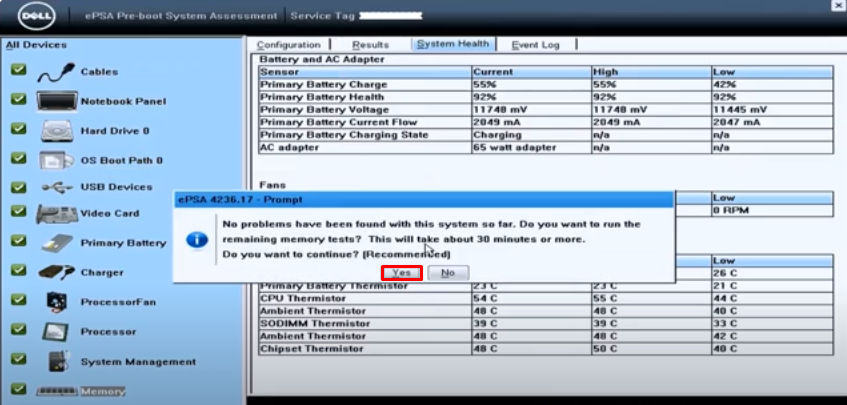Click the ProcessorFan icon
The height and width of the screenshot is (405, 847).
(56, 300)
